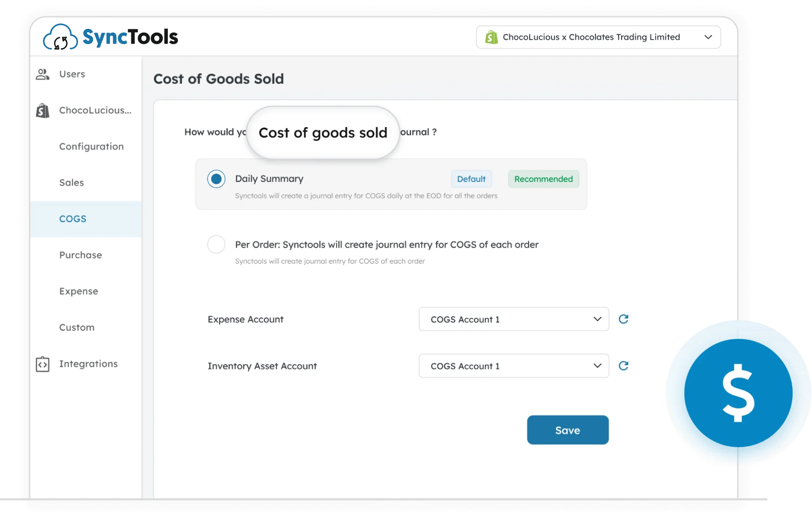Click the Shopify icon in store selector

coord(491,37)
